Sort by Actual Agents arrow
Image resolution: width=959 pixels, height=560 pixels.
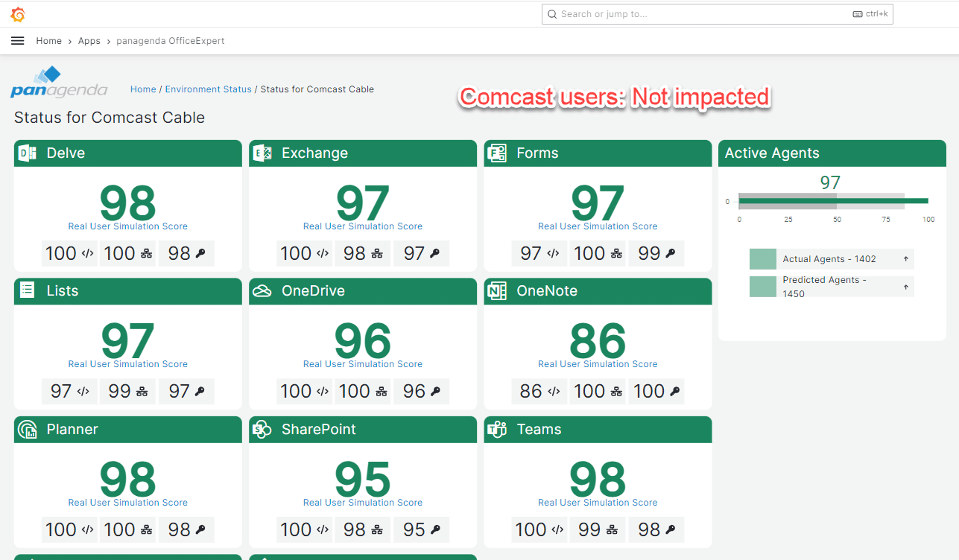906,259
